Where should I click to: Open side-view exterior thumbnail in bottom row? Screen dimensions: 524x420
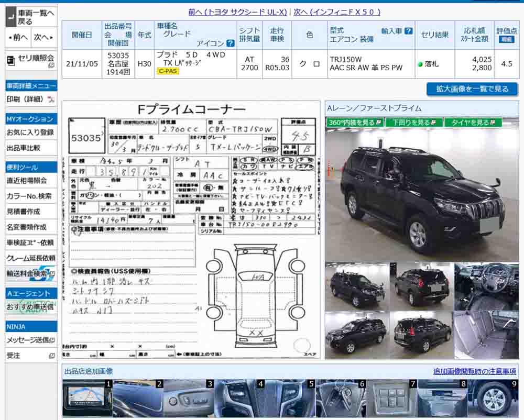[x=357, y=335]
